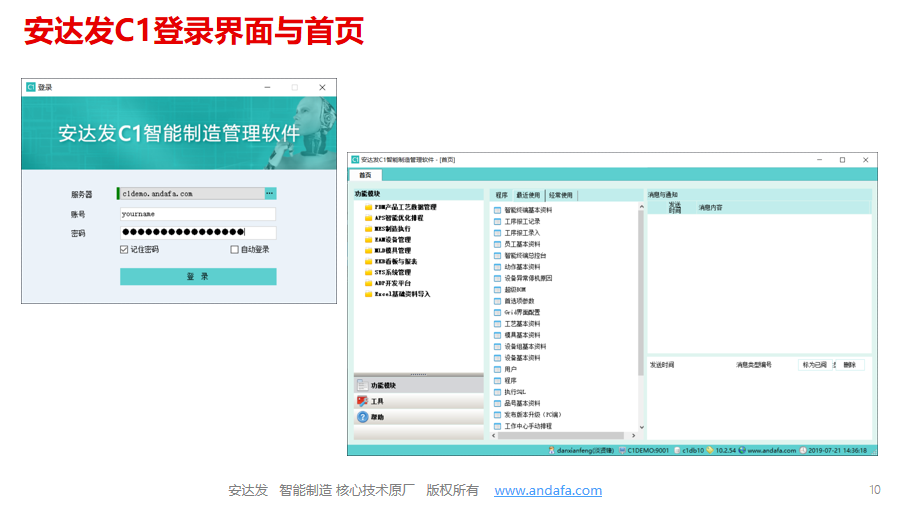Click the 删除 message button
Image resolution: width=907 pixels, height=509 pixels.
849,365
